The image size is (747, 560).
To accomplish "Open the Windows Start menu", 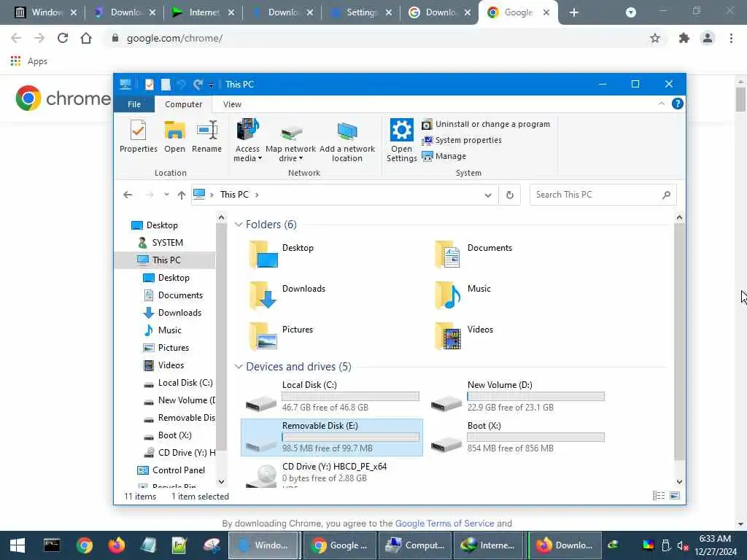I will pyautogui.click(x=18, y=545).
